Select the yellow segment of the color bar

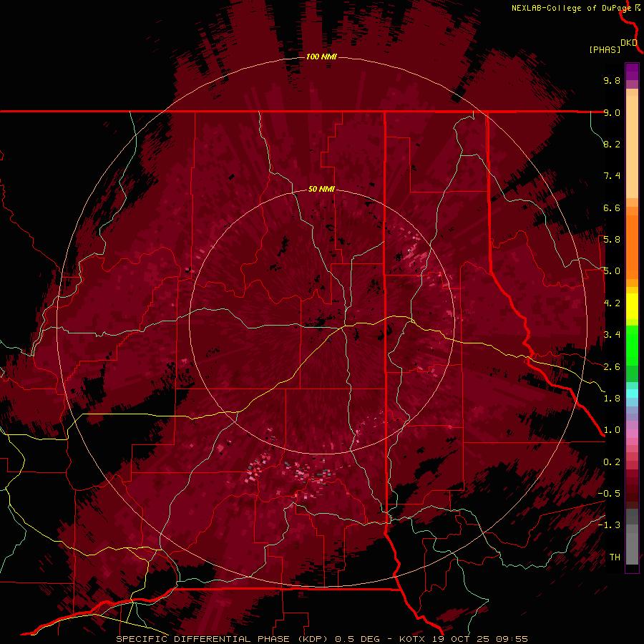pyautogui.click(x=632, y=306)
